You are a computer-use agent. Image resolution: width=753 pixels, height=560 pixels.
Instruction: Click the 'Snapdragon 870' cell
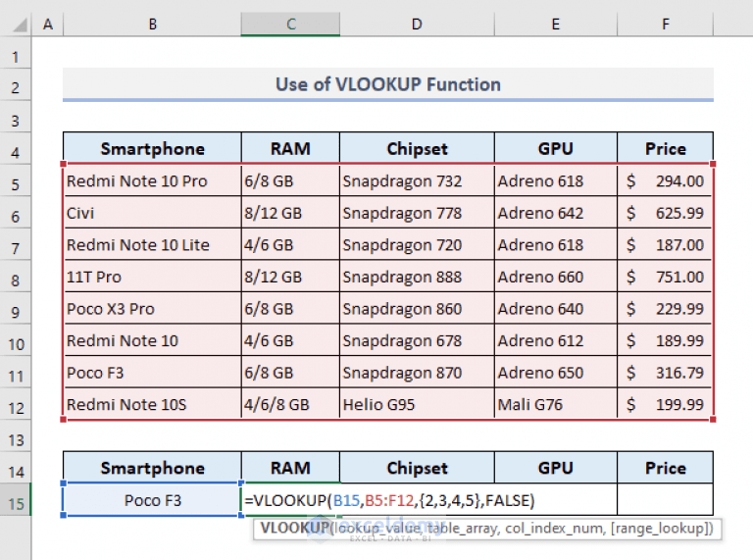tap(417, 373)
